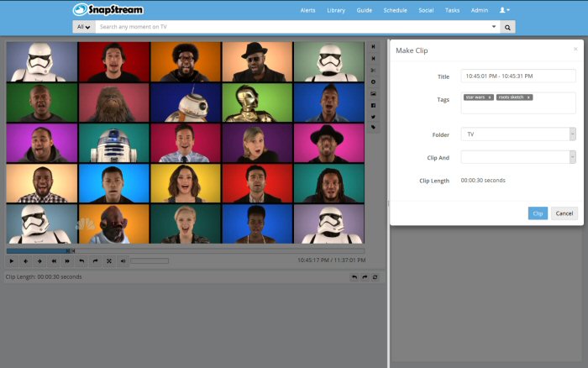The width and height of the screenshot is (588, 368).
Task: Open the Clip And dropdown
Action: [x=518, y=157]
